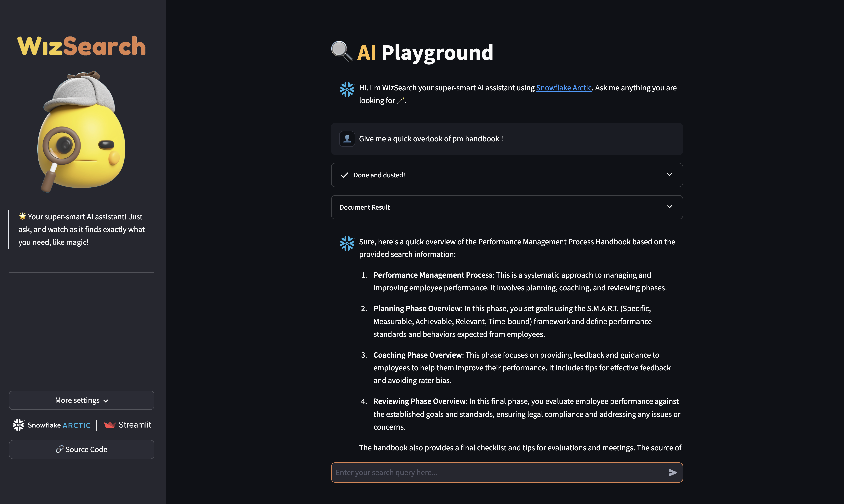Click the link icon in Source Code

[60, 449]
